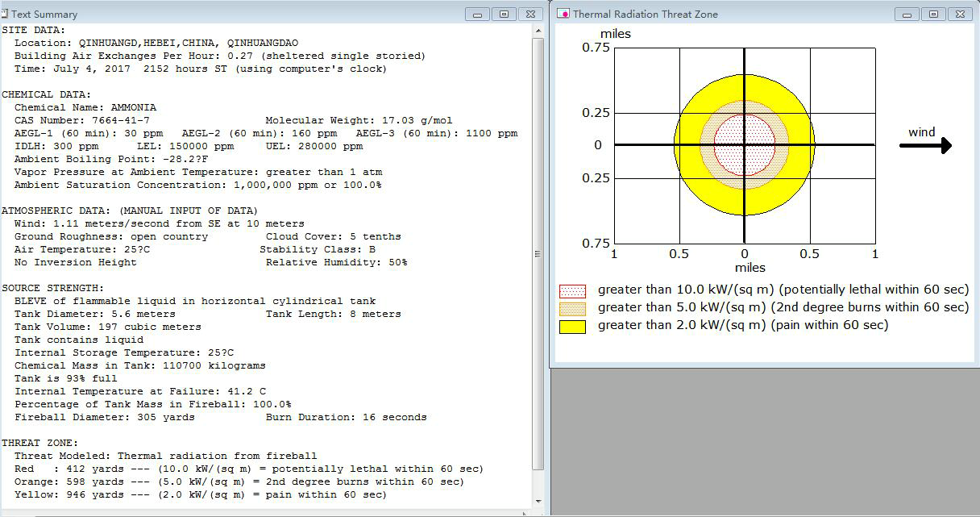Click the 'Chemical Mass in Tank: 110700 kilograms' line

pyautogui.click(x=140, y=365)
